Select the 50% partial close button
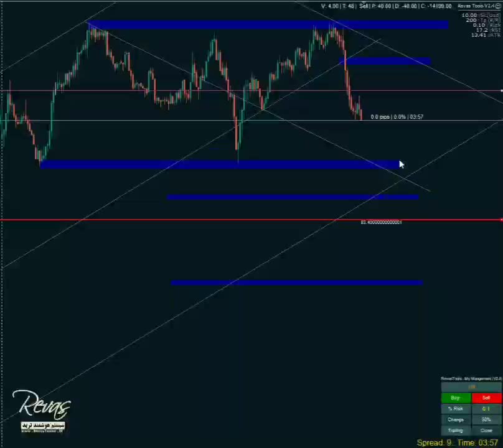Screen dimensions: 503x448 pos(486,420)
